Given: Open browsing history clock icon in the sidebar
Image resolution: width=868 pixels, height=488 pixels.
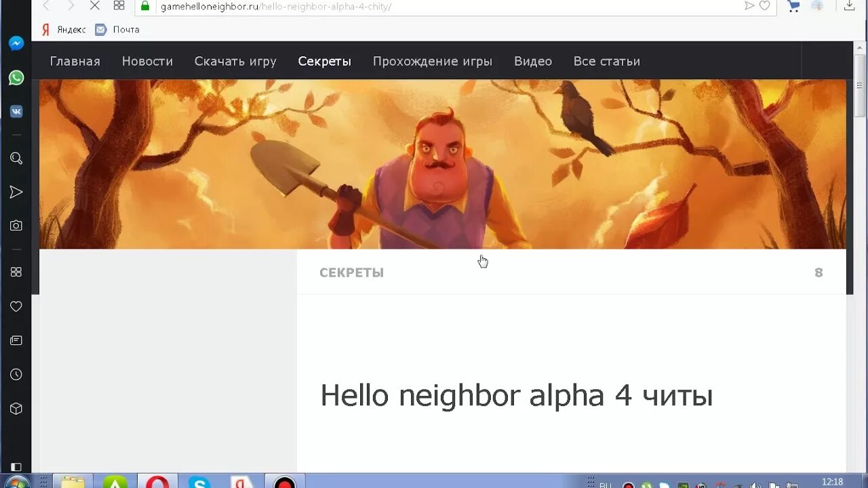Looking at the screenshot, I should click(16, 374).
